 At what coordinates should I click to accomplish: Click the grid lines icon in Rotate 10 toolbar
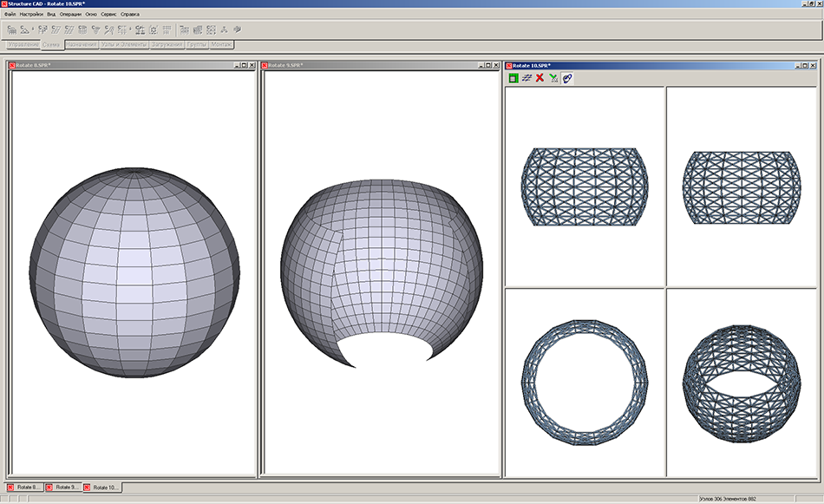pyautogui.click(x=526, y=78)
